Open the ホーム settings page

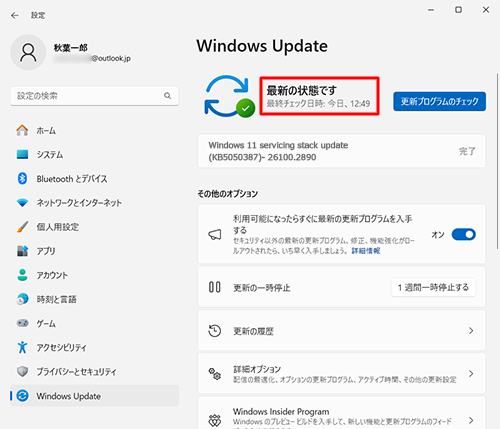[x=95, y=130]
